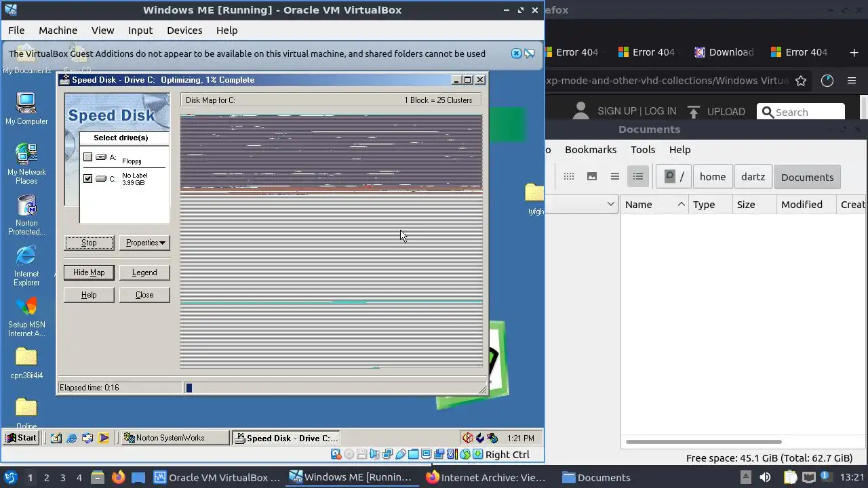Open the Properties dropdown in Speed Disk
This screenshot has width=868, height=488.
144,243
